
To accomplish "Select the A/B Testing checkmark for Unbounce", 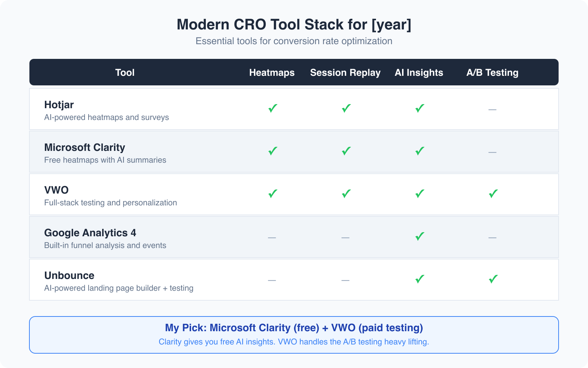I will coord(492,279).
